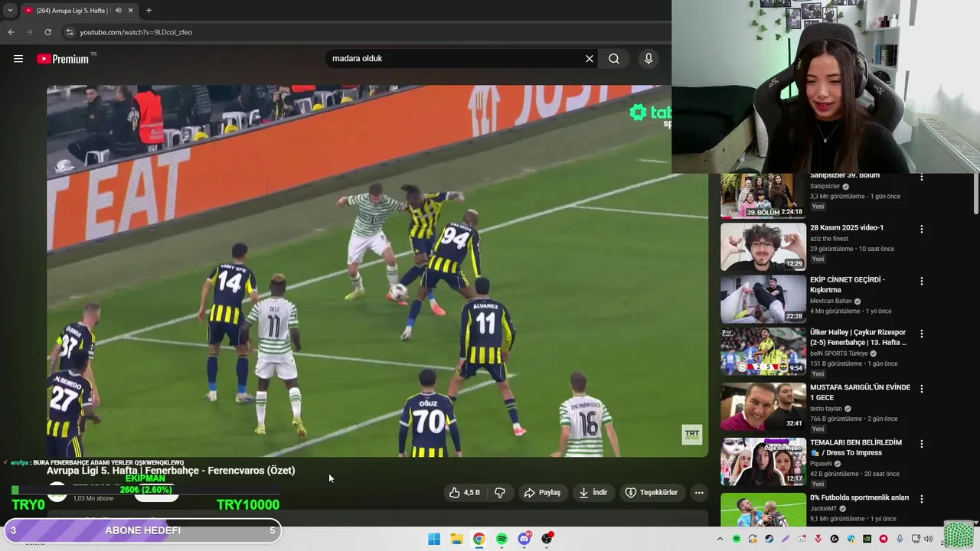980x551 pixels.
Task: Click 'aziz the finest' channel name
Action: 829,239
